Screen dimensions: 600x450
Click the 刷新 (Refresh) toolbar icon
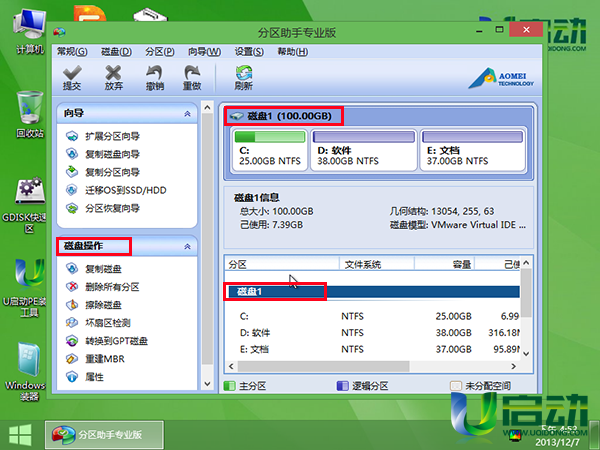[243, 78]
